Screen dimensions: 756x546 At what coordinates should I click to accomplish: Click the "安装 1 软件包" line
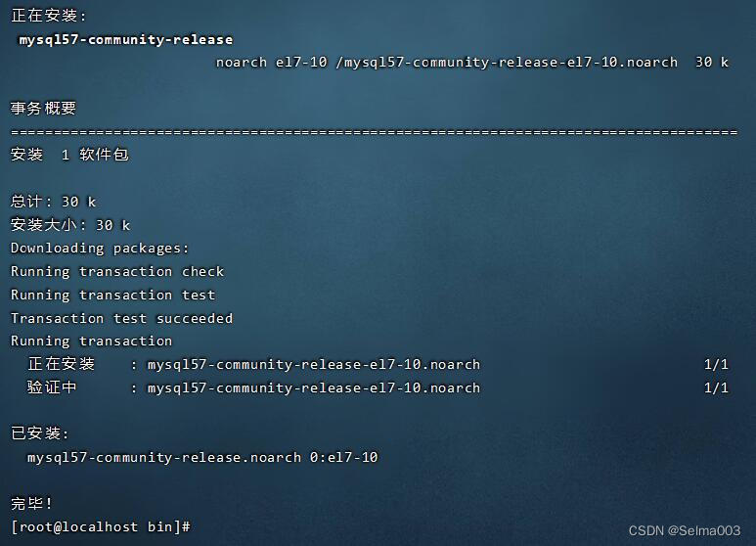[x=69, y=155]
